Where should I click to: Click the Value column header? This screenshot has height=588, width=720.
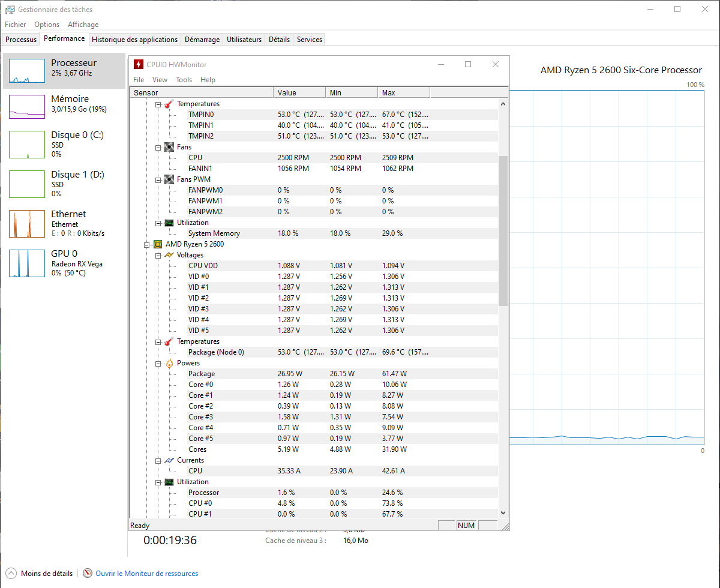tap(300, 93)
